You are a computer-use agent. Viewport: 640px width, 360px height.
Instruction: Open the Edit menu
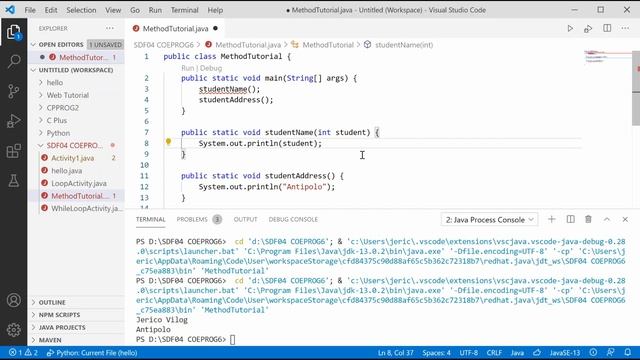pos(51,10)
